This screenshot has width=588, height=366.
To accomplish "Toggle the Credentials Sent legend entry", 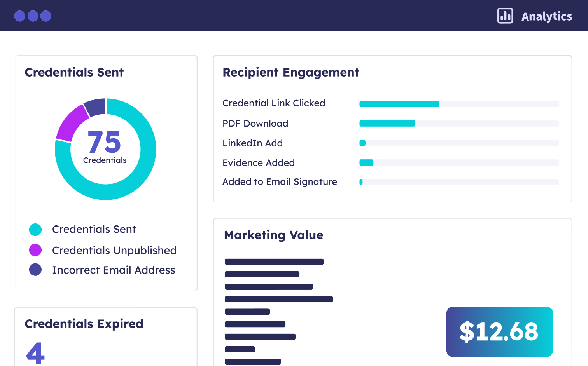I will coord(94,229).
